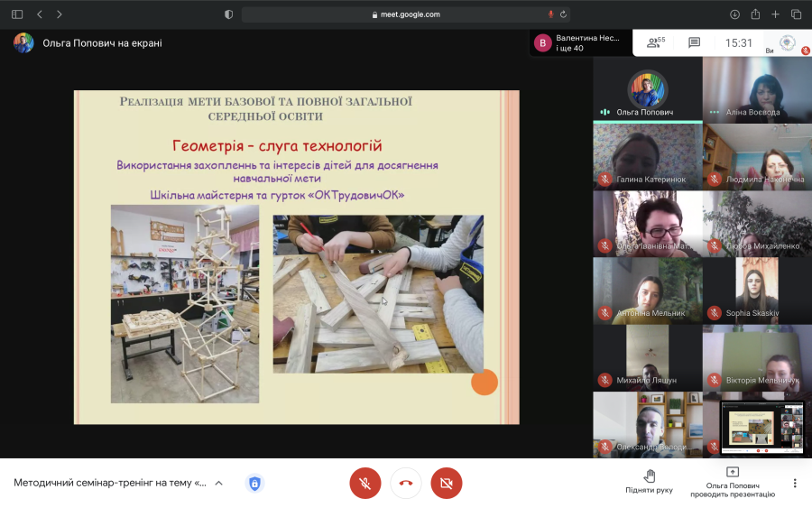Open Ольга Попович проводить презентацію panel

[x=733, y=482]
